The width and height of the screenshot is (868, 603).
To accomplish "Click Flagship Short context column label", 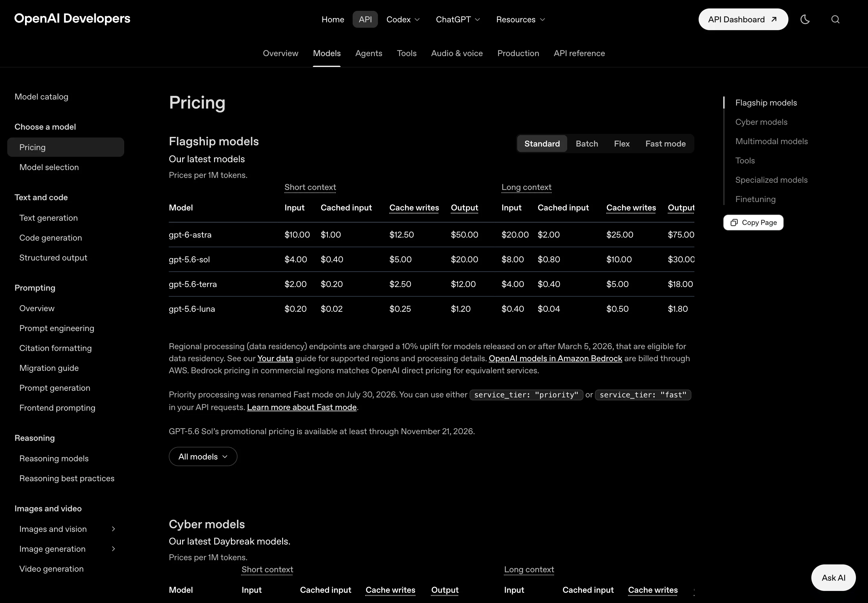I will 310,188.
